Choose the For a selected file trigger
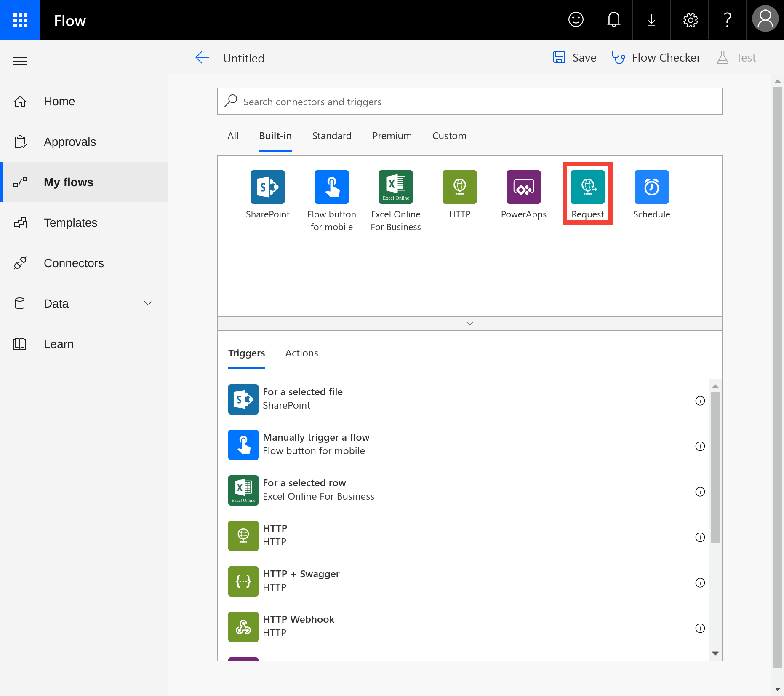 pyautogui.click(x=463, y=399)
